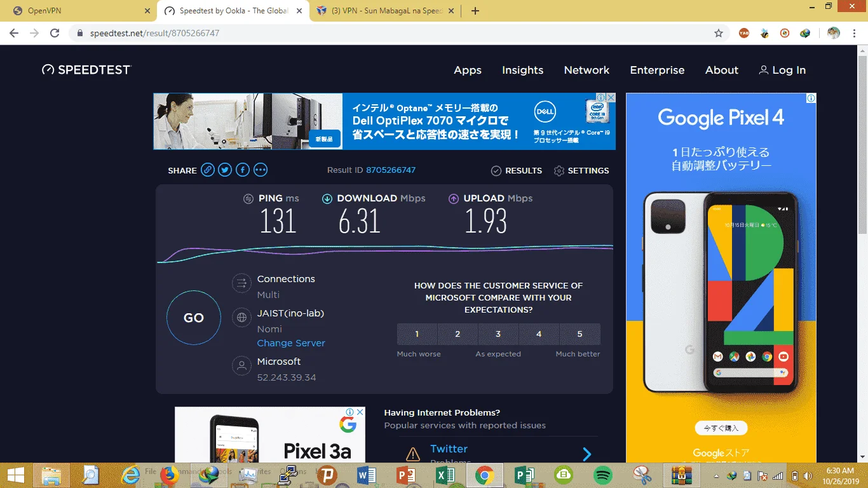Click the Speedtest logo
868x488 pixels.
click(x=86, y=70)
